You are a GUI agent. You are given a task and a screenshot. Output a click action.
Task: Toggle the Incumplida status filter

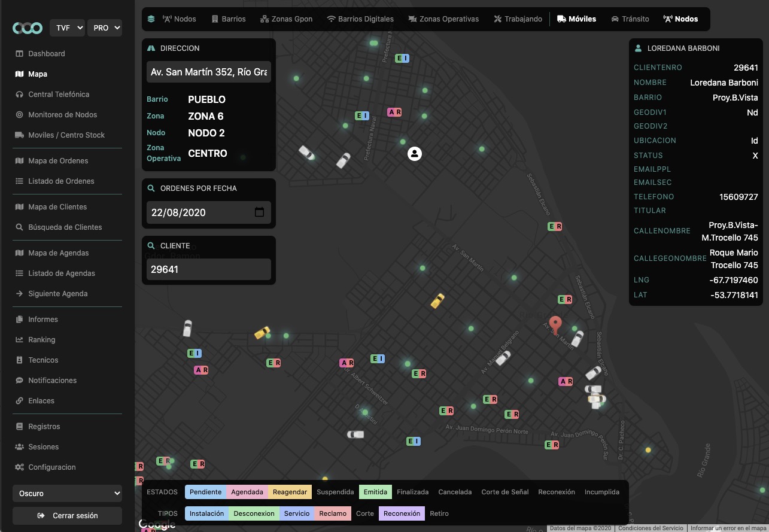602,493
